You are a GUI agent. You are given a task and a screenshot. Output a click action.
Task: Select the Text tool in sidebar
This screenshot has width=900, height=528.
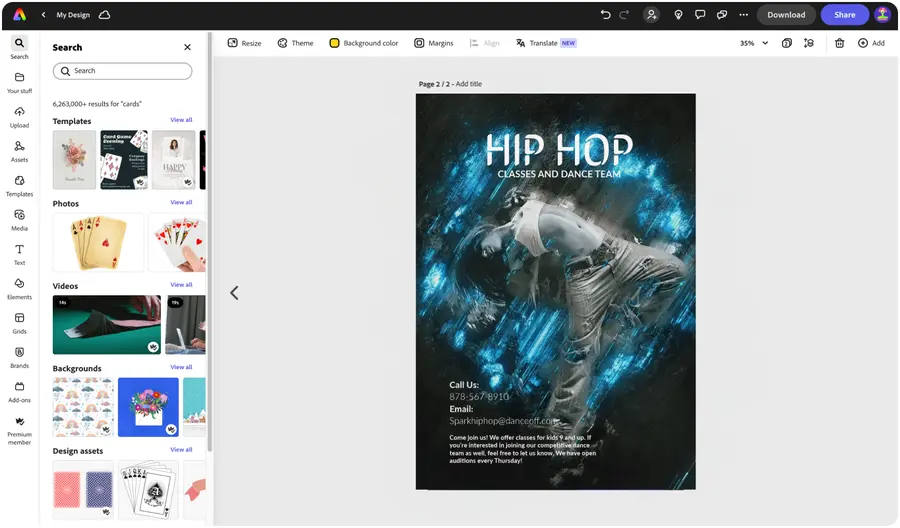19,254
